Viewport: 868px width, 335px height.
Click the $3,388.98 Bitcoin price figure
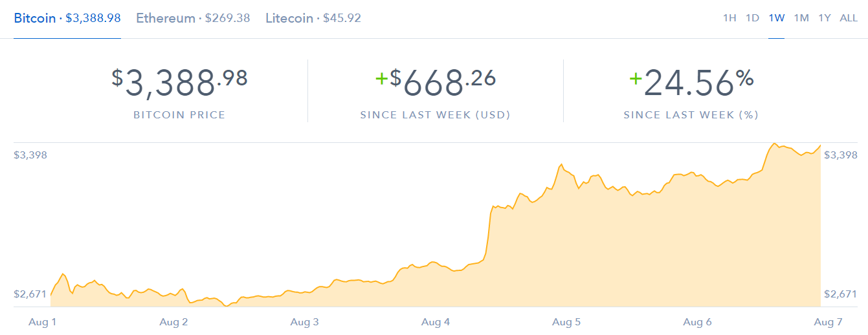click(179, 82)
